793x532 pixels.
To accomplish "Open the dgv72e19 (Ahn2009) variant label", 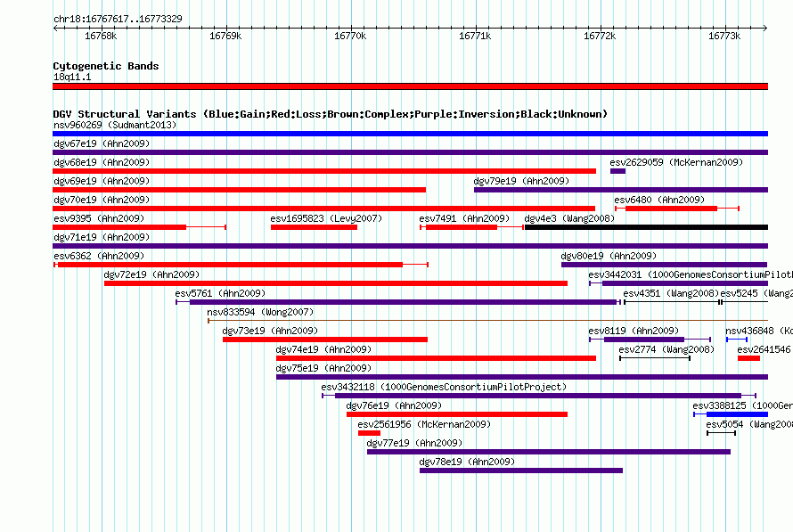I will point(151,274).
